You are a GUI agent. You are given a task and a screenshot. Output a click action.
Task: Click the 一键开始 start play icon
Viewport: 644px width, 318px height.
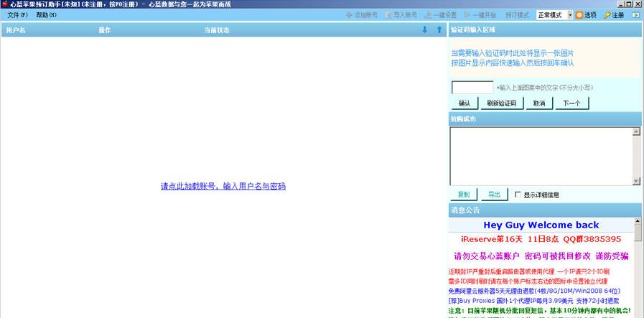pos(467,14)
